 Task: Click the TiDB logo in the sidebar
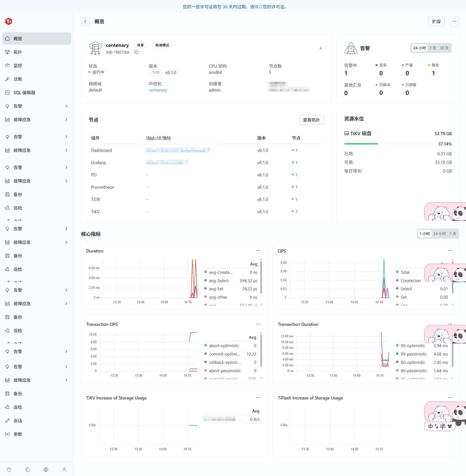coord(9,21)
